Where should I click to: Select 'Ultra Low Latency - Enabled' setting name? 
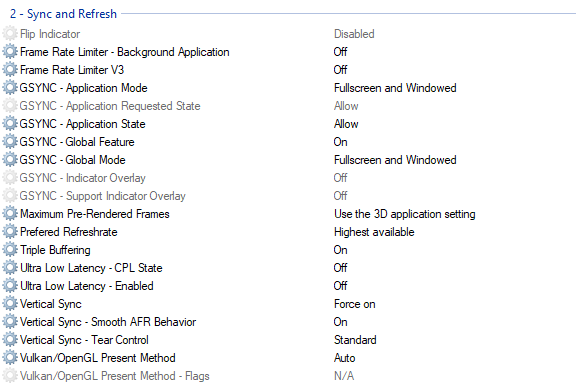[x=87, y=286]
